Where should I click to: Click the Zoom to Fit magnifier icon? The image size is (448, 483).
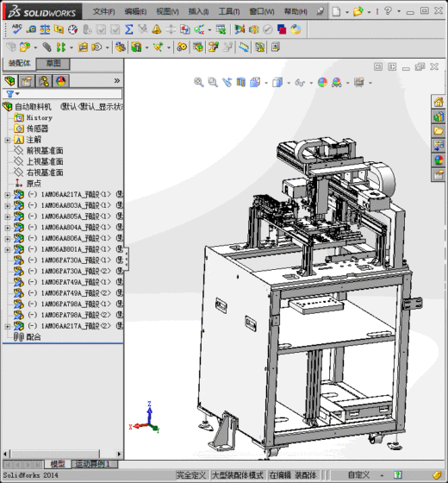(199, 82)
